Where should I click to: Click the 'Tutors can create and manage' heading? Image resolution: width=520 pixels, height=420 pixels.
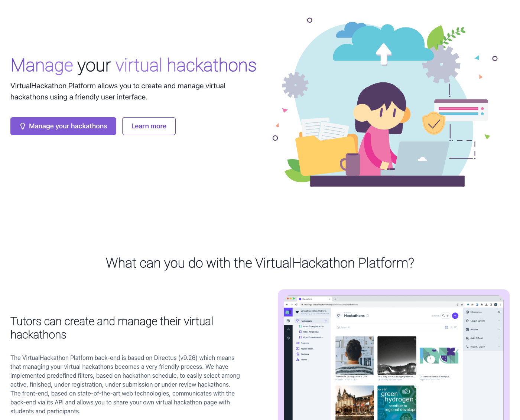112,328
